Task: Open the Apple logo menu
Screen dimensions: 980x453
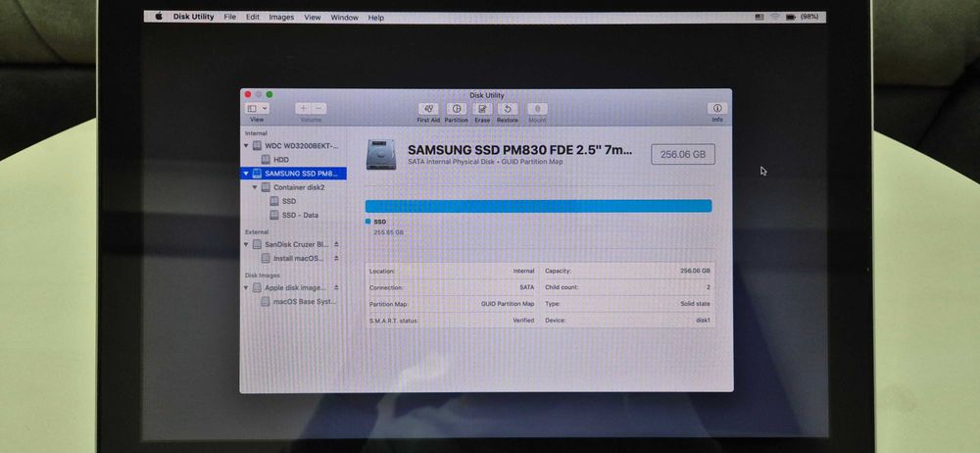Action: coord(159,17)
